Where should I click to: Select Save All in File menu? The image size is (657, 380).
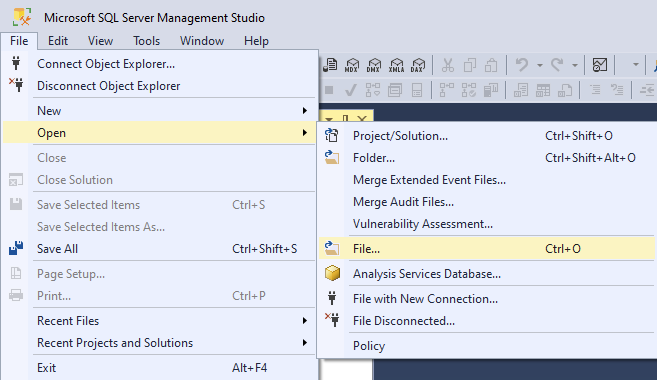[159, 249]
